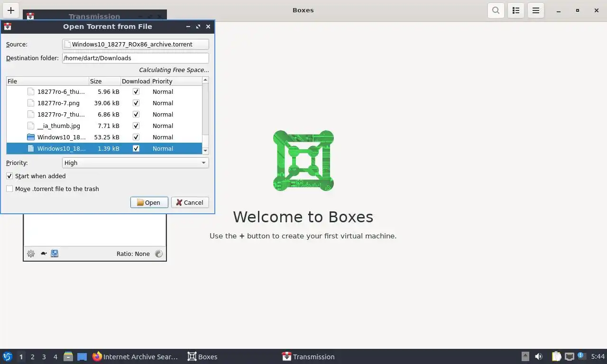This screenshot has width=607, height=364.
Task: Click the wired network tray icon
Action: [x=569, y=356]
